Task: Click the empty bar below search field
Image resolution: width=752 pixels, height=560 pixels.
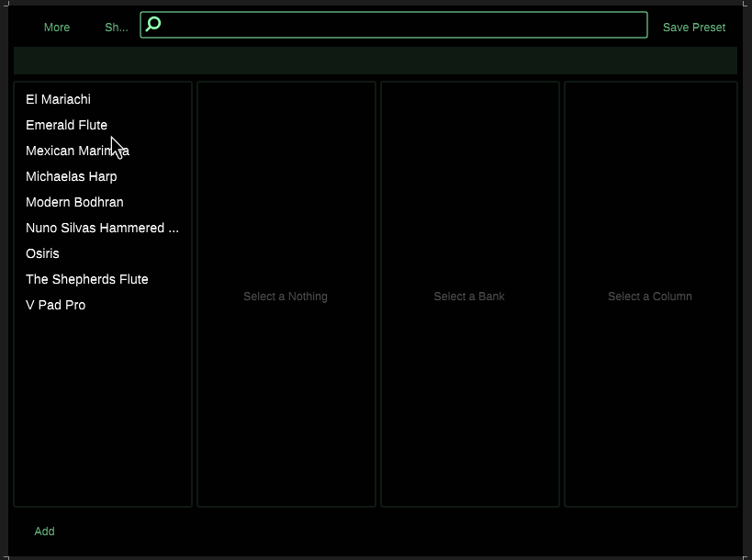Action: [x=375, y=61]
